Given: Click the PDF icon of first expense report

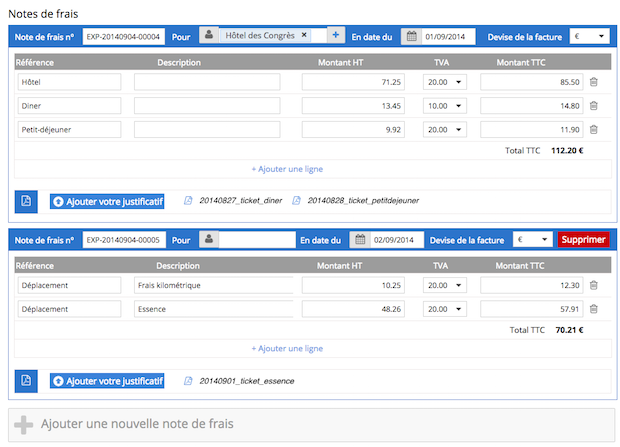Looking at the screenshot, I should pyautogui.click(x=27, y=201).
